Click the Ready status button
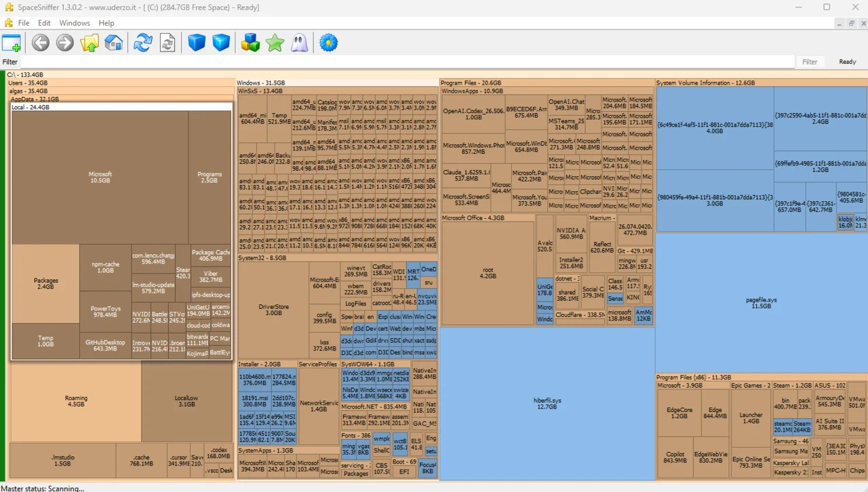This screenshot has height=492, width=868. point(848,62)
